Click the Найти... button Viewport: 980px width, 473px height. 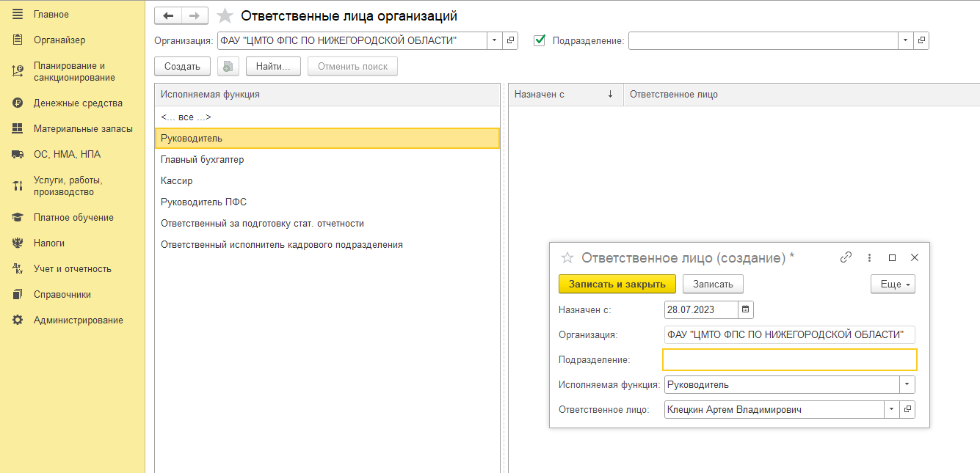click(273, 66)
